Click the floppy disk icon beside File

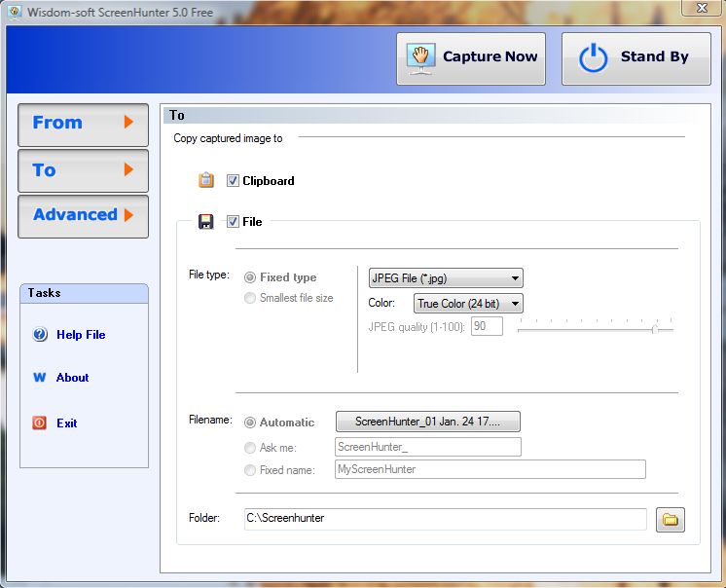tap(206, 221)
